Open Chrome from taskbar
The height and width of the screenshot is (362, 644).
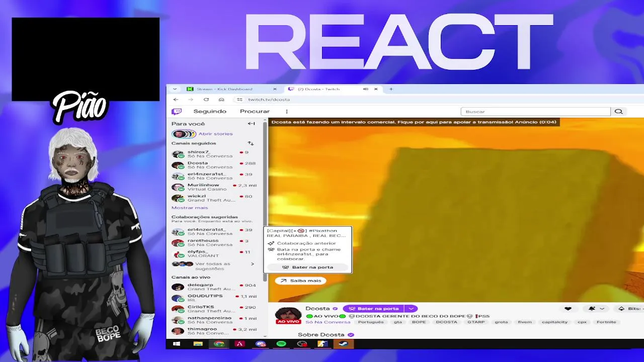click(x=219, y=344)
